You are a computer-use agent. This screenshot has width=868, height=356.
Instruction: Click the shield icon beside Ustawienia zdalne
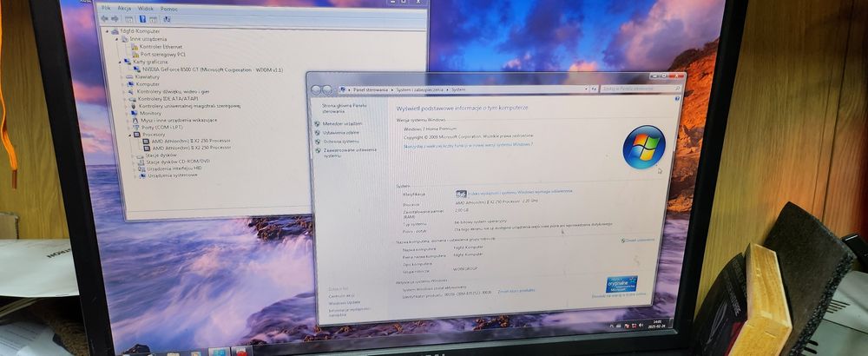317,133
